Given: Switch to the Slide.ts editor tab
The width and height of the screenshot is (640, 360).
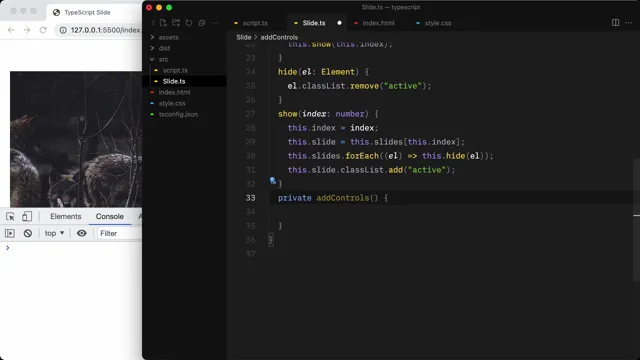Looking at the screenshot, I should pyautogui.click(x=314, y=23).
